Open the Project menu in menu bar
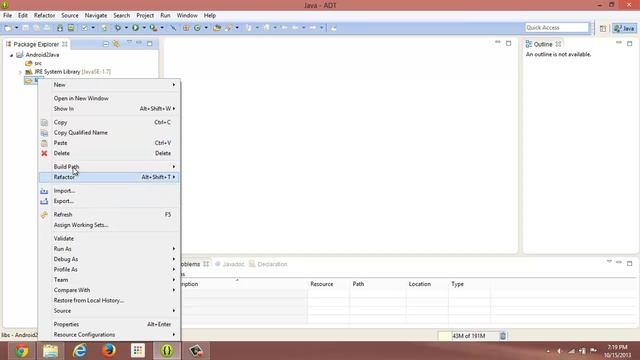 click(145, 16)
